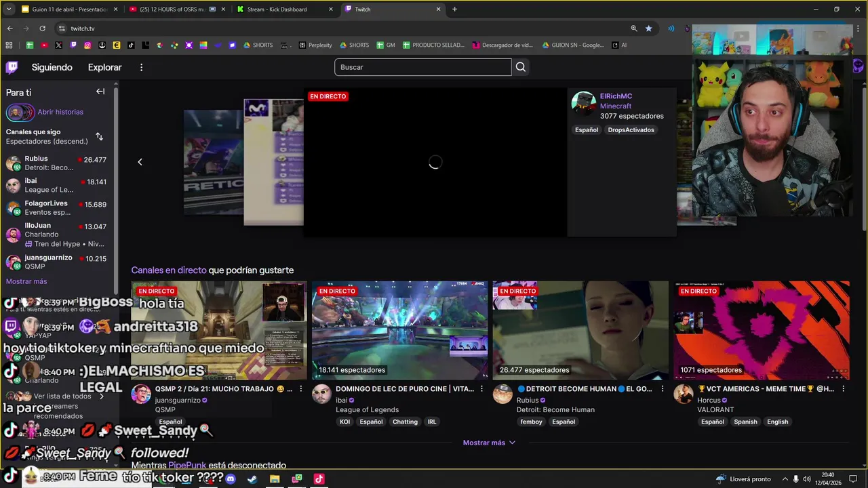868x488 pixels.
Task: Click the Buscar search field
Action: click(x=422, y=67)
